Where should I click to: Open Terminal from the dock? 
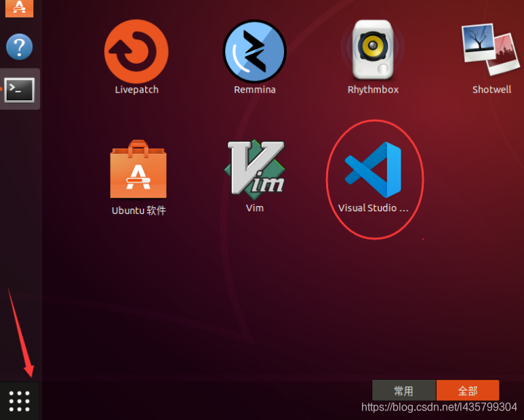(20, 89)
